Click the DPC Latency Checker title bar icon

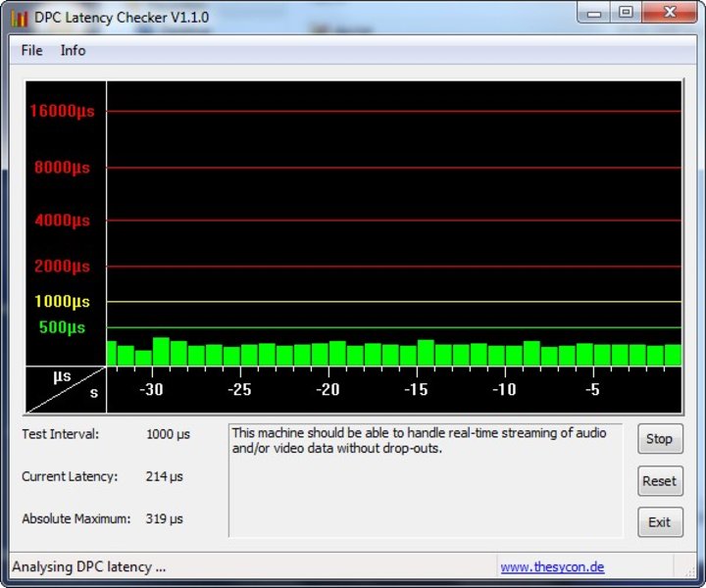(x=19, y=17)
